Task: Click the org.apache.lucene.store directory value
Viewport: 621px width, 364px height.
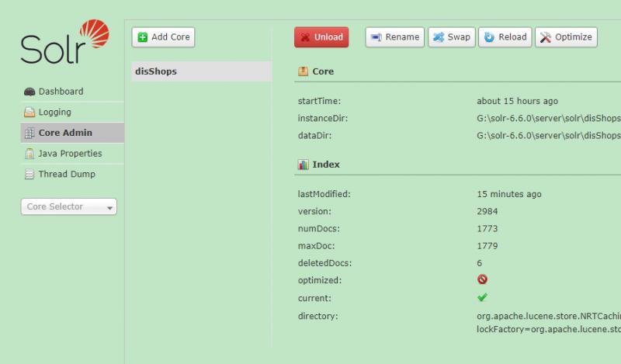Action: pyautogui.click(x=549, y=316)
